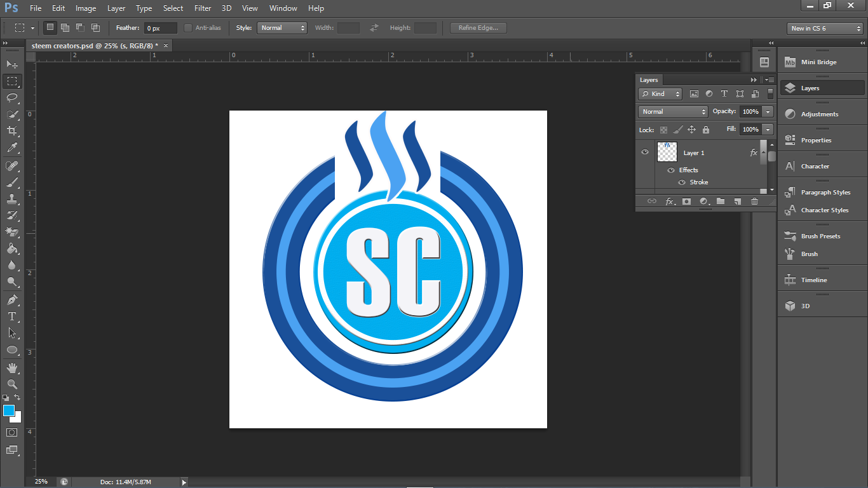Toggle lock transparent pixels
This screenshot has width=868, height=488.
click(x=664, y=130)
